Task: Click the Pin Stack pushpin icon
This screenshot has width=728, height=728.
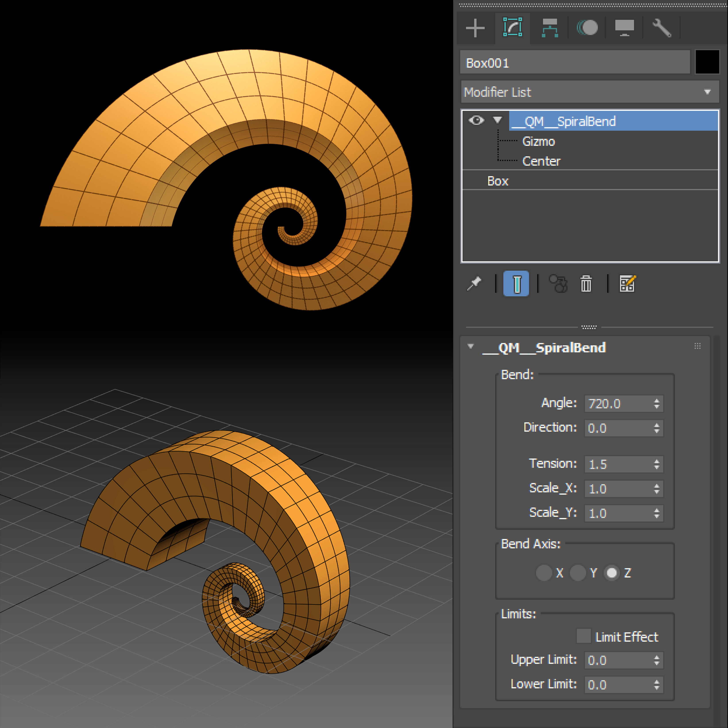Action: (x=474, y=283)
